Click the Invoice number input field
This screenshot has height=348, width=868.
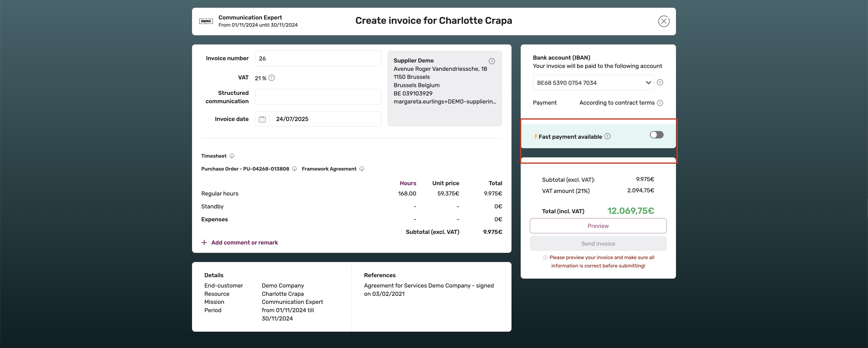pyautogui.click(x=318, y=58)
